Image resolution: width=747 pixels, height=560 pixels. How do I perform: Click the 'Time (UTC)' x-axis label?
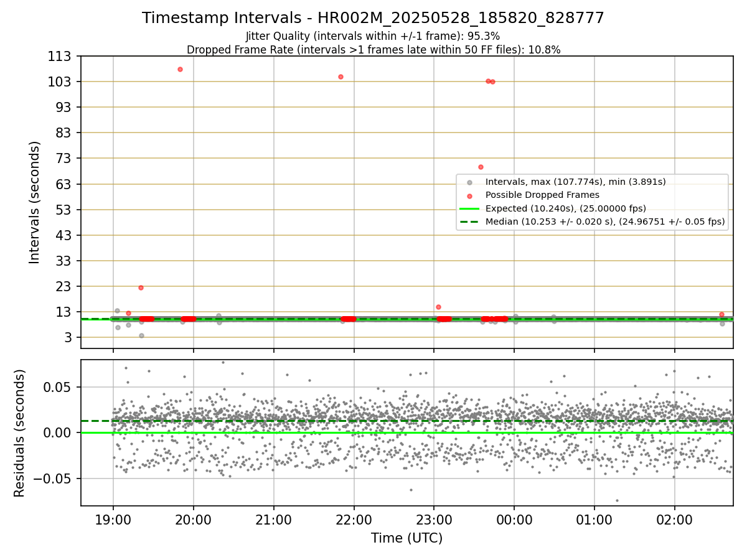pos(406,538)
